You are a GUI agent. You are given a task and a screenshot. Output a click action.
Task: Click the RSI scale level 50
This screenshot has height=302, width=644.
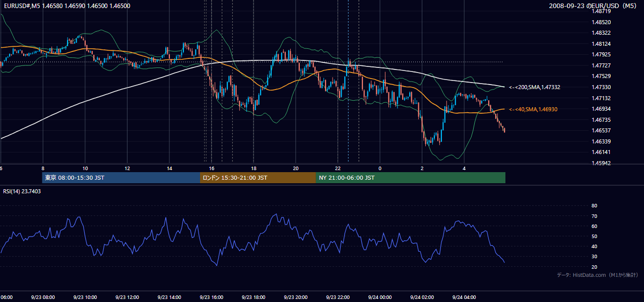point(595,236)
